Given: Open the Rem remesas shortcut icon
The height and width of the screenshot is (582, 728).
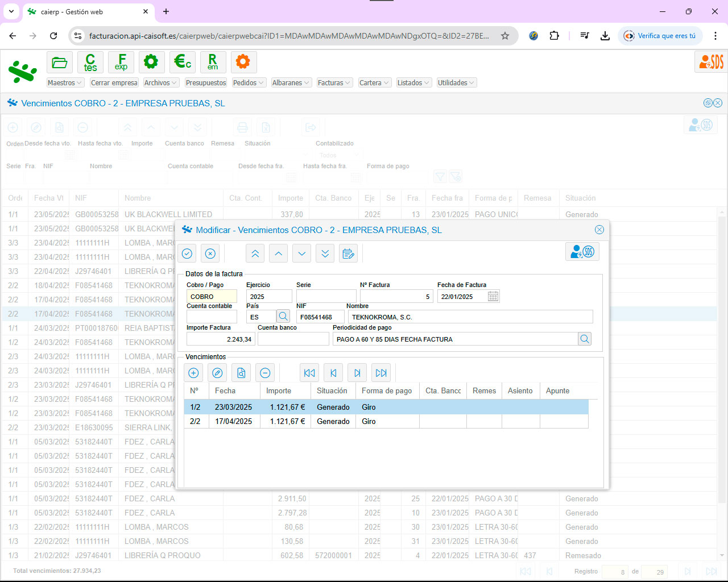Looking at the screenshot, I should tap(213, 62).
